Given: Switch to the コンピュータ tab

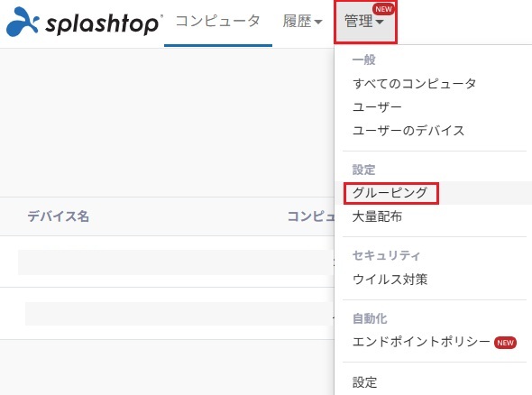Looking at the screenshot, I should [218, 21].
